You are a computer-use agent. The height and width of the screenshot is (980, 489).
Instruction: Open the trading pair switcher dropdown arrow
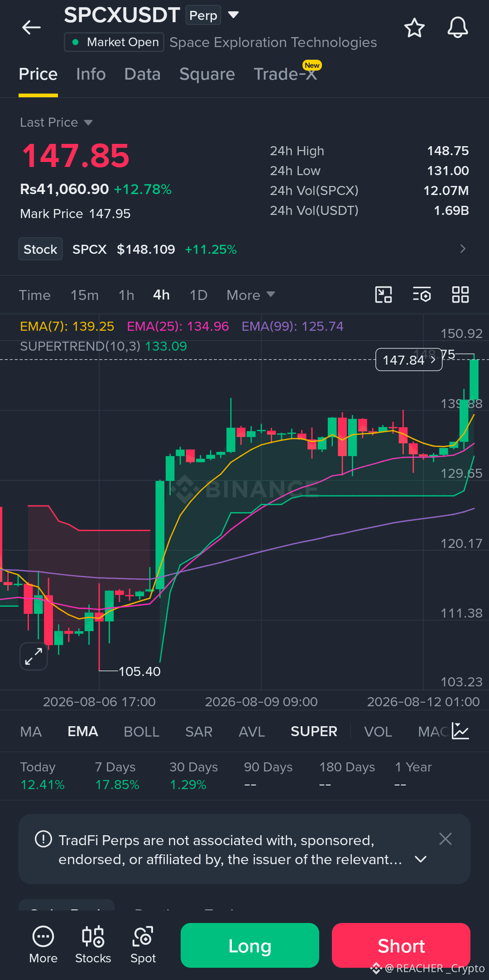coord(233,15)
